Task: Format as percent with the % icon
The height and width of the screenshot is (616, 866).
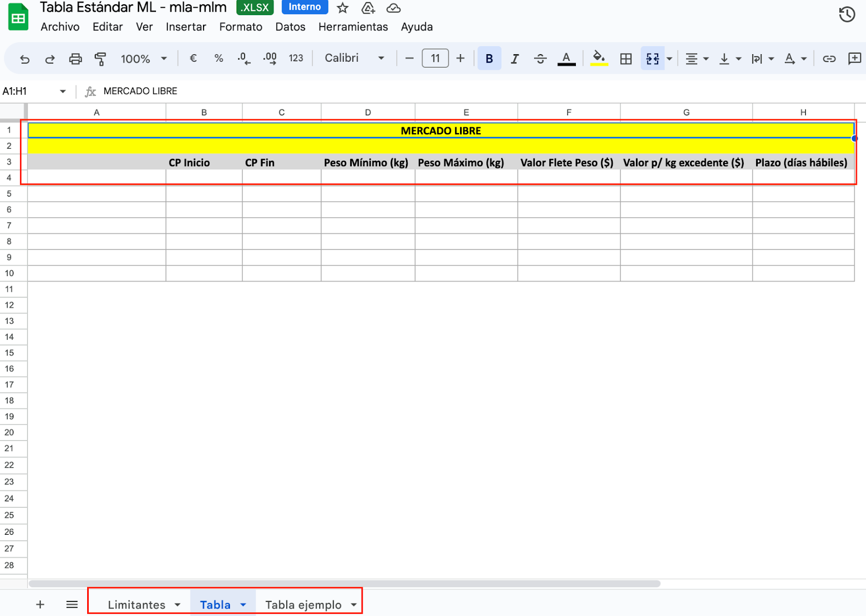Action: tap(219, 58)
